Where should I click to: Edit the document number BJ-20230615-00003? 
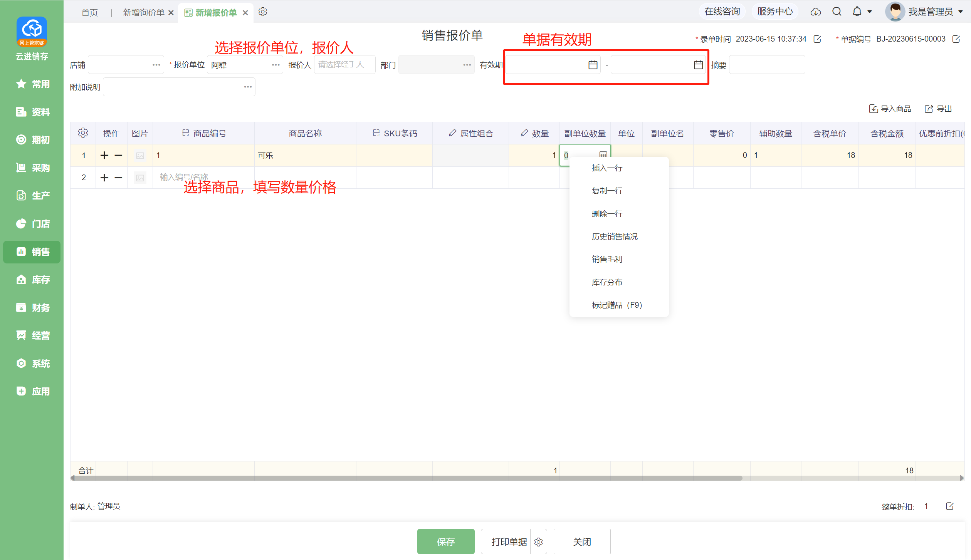click(956, 39)
